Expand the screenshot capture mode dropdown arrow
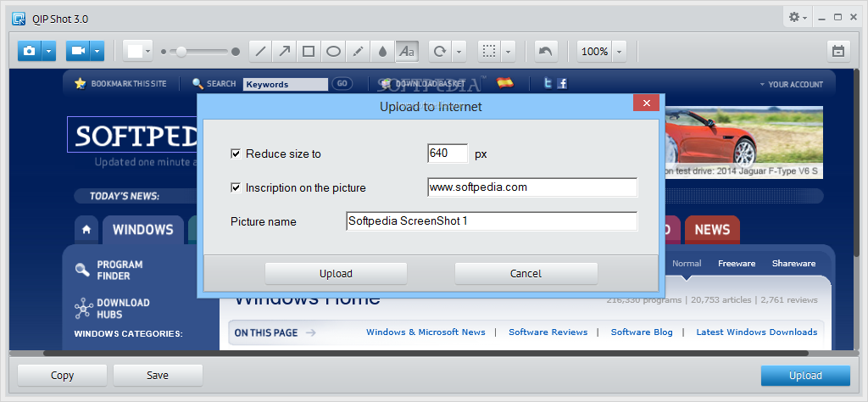 tap(48, 51)
